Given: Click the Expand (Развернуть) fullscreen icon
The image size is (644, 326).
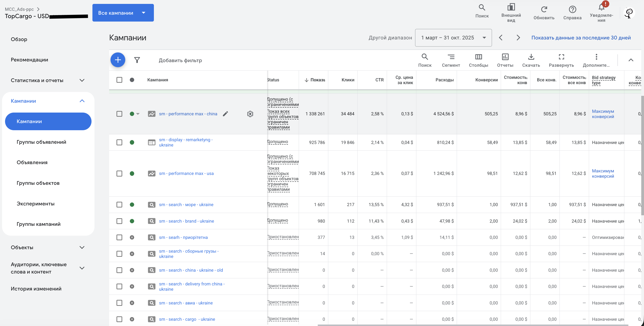Looking at the screenshot, I should pos(561,57).
